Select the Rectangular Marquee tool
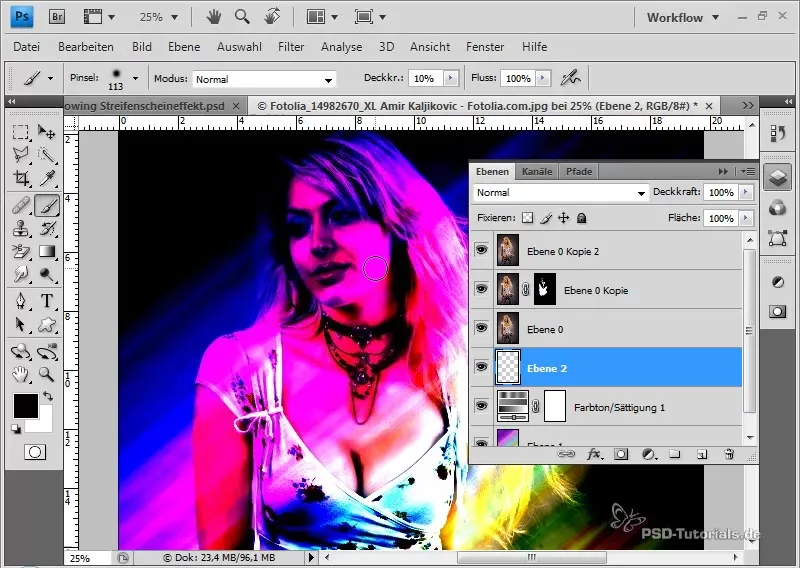 pyautogui.click(x=20, y=132)
